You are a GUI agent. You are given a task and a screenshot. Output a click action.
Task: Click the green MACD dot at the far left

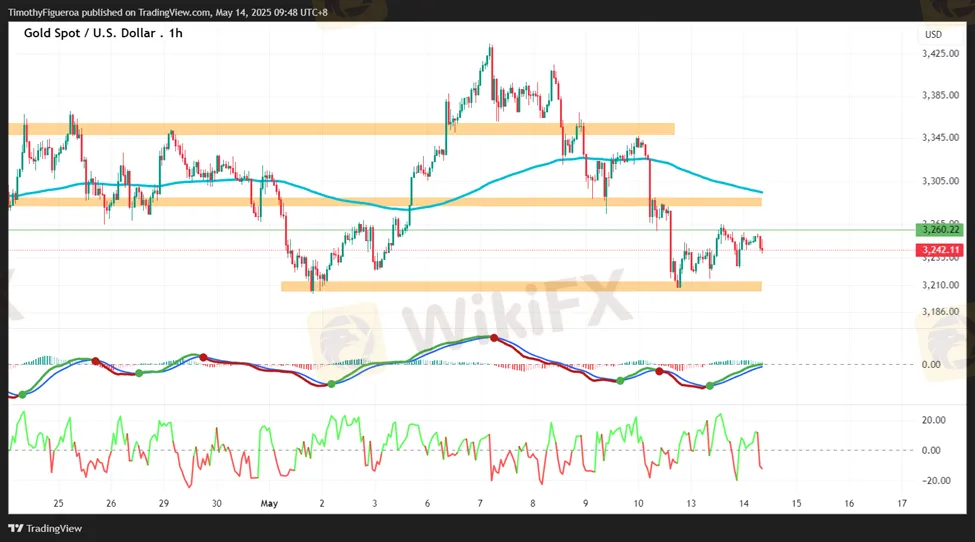[23, 395]
